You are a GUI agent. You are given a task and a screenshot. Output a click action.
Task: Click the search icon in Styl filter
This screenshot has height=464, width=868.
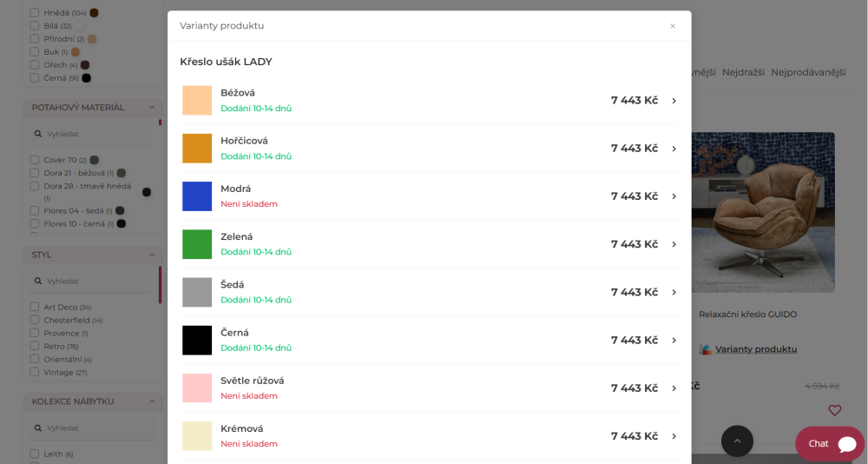[x=37, y=281]
